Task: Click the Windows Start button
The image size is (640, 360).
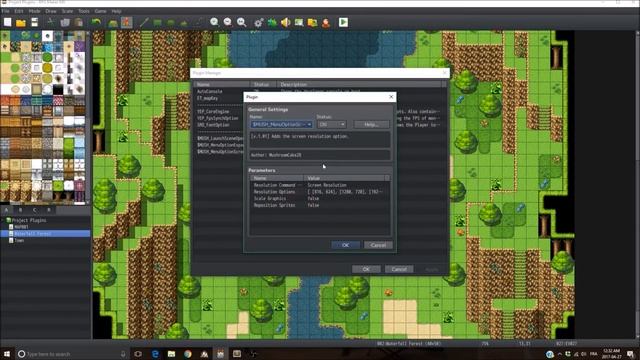Action: pyautogui.click(x=7, y=354)
